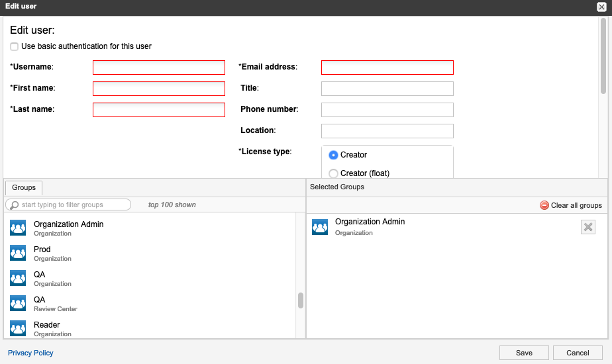Screen dimensions: 612x364
Task: Click the QA Review Center group icon
Action: click(x=18, y=303)
